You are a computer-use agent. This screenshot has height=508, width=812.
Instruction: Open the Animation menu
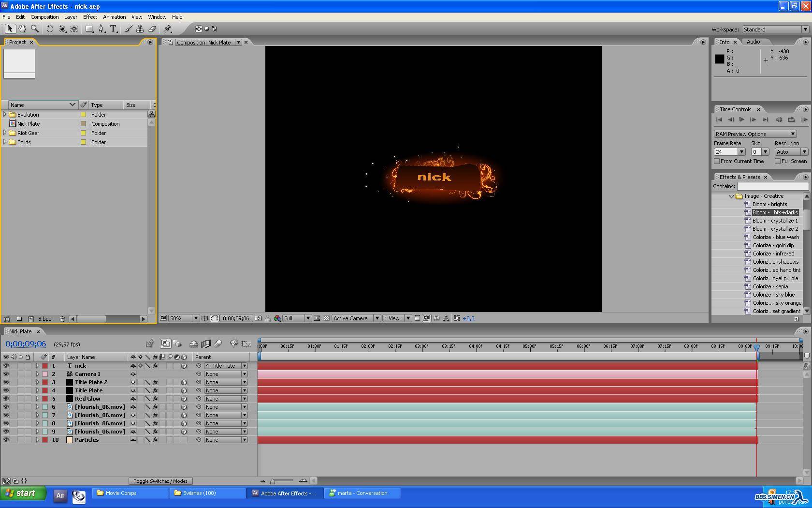point(115,17)
